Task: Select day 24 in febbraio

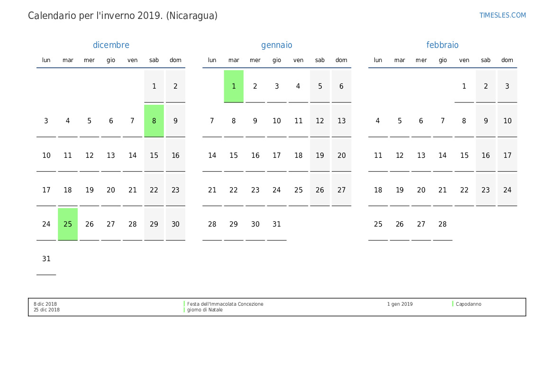Action: click(508, 190)
